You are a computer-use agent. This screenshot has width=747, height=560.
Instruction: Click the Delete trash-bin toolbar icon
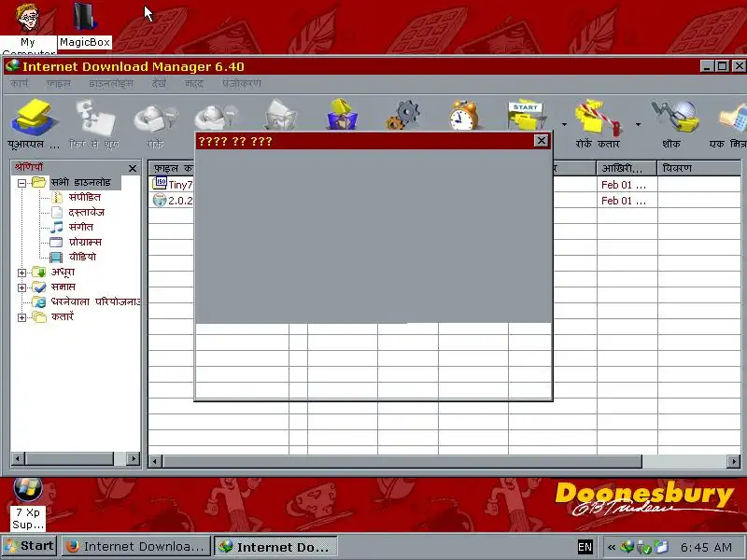[x=281, y=114]
